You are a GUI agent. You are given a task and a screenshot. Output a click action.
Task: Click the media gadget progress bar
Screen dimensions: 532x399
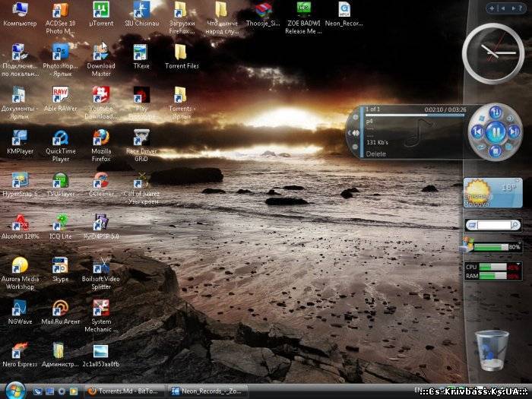415,115
